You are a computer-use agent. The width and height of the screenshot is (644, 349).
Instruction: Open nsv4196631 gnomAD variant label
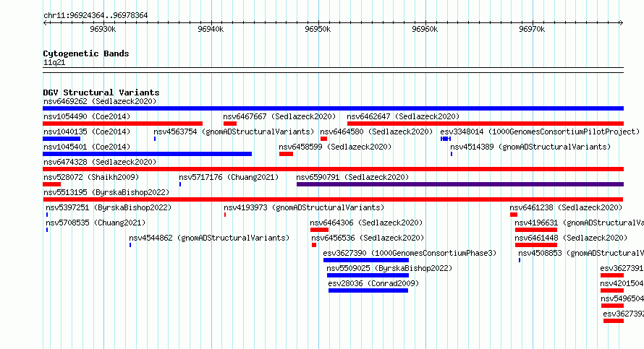point(579,223)
